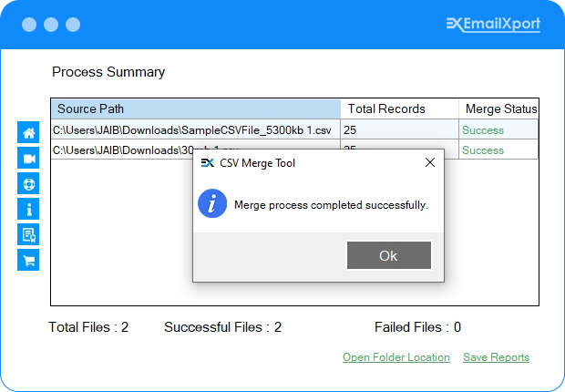Close the CSV Merge Tool dialog
This screenshot has width=565, height=392.
(430, 163)
